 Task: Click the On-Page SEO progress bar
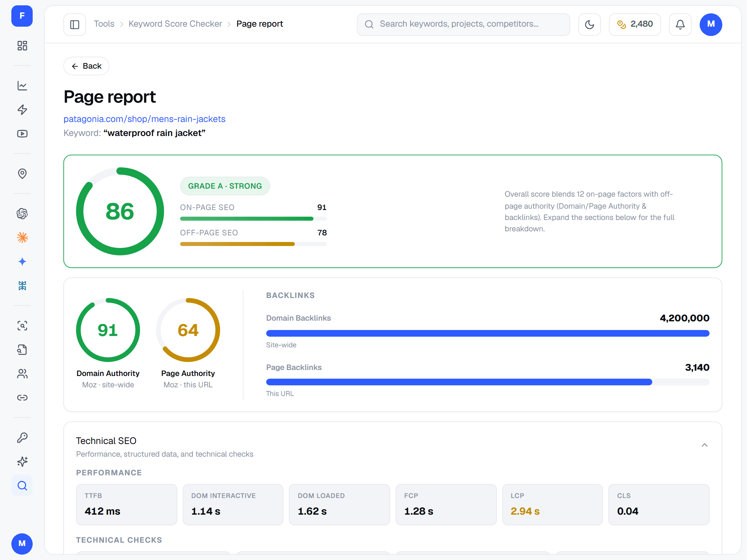pos(253,219)
